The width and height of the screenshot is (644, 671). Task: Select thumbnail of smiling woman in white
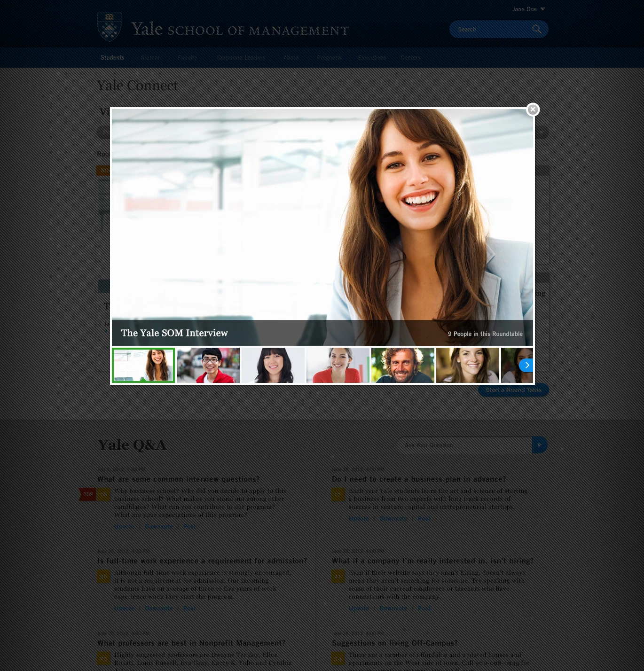(x=468, y=365)
